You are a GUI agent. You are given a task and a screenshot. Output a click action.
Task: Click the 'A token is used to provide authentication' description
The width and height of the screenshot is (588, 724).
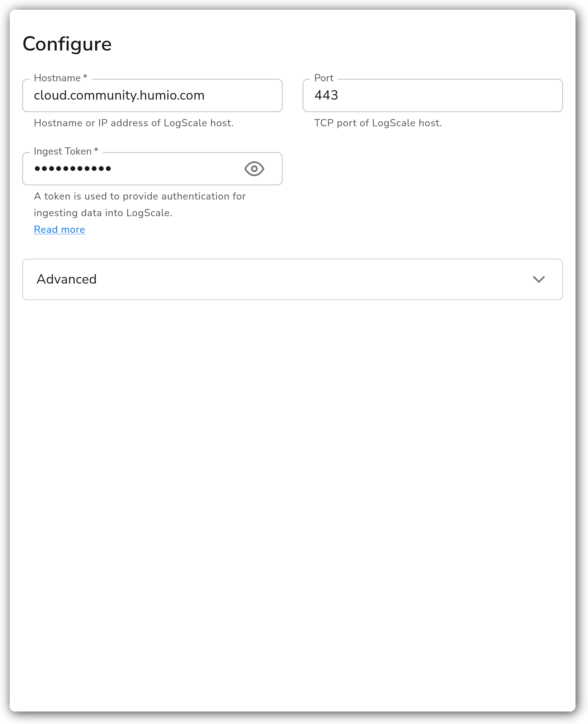(140, 204)
